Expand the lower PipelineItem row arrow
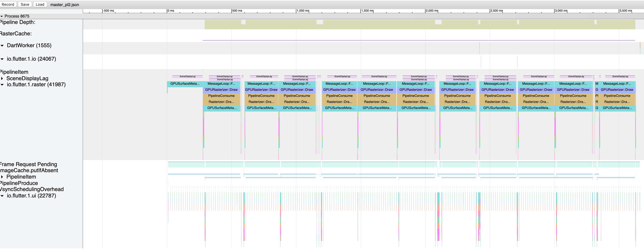Screen dimensions: 644x252 (x=2, y=177)
